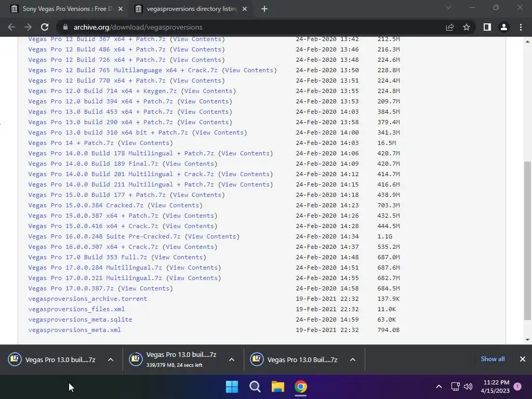Screen dimensions: 532x399
Task: Download Vegas Pro 14.0.0 Build 189 Final.7z
Action: click(x=93, y=164)
